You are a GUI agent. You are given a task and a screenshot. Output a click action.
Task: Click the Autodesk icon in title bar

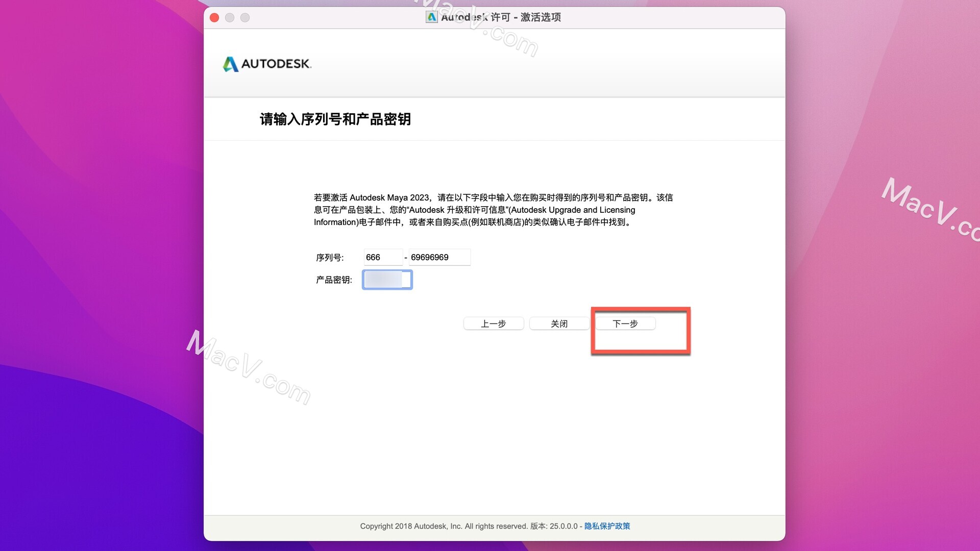[x=431, y=17]
